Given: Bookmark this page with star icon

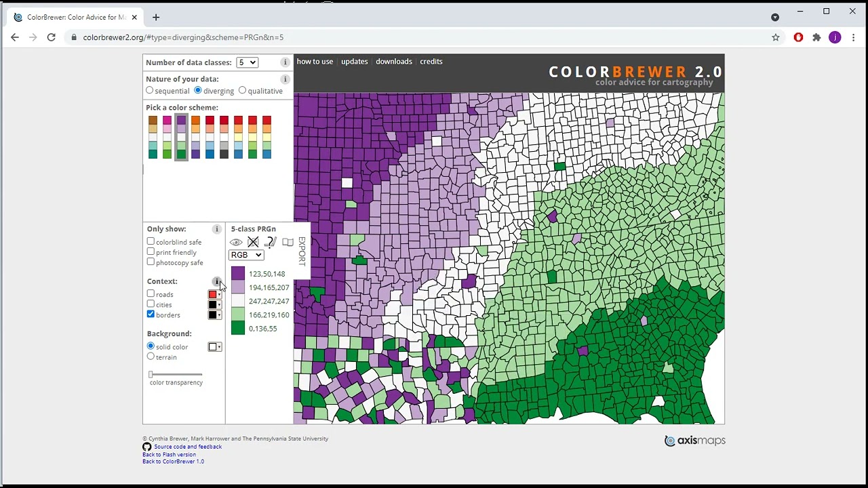Looking at the screenshot, I should point(776,37).
